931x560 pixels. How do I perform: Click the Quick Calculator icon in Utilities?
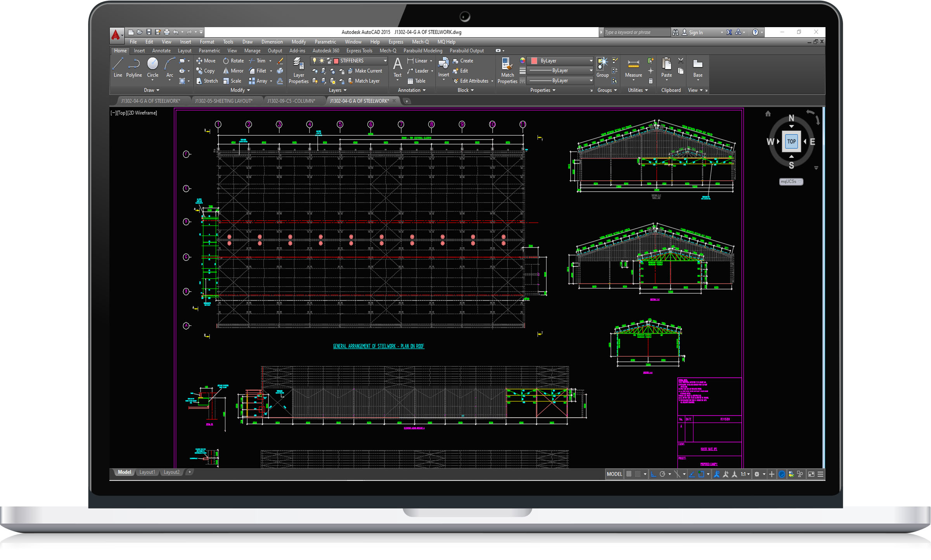point(651,81)
